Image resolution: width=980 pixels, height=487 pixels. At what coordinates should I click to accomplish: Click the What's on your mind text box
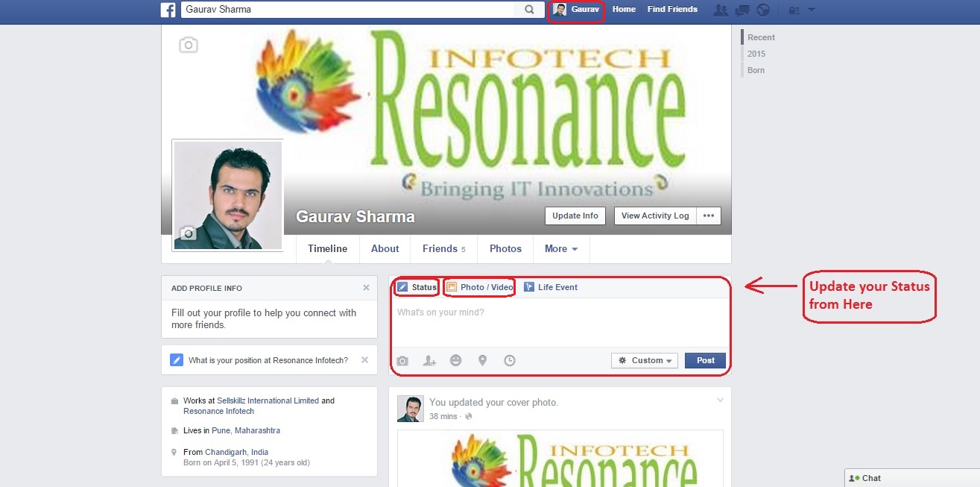pyautogui.click(x=560, y=322)
